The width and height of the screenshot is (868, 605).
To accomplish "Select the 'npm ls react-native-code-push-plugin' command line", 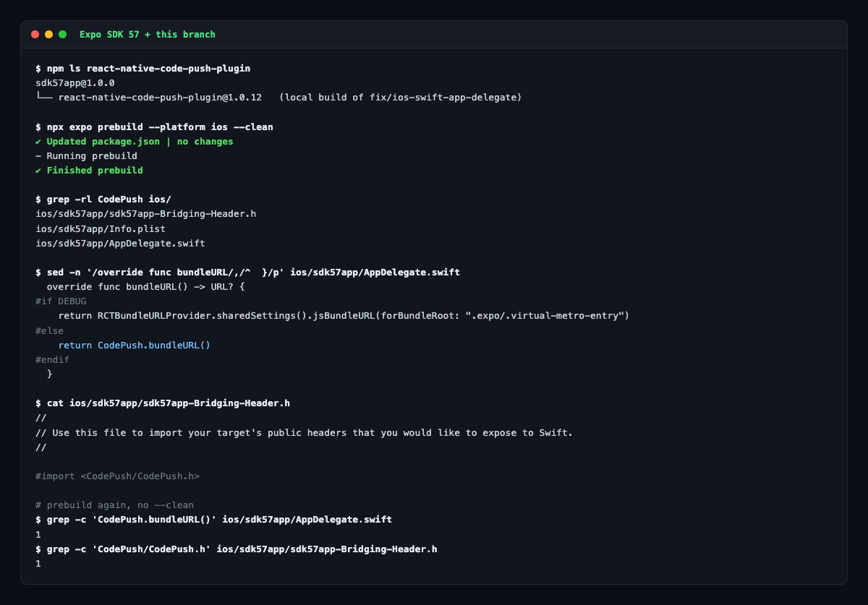I will [142, 68].
